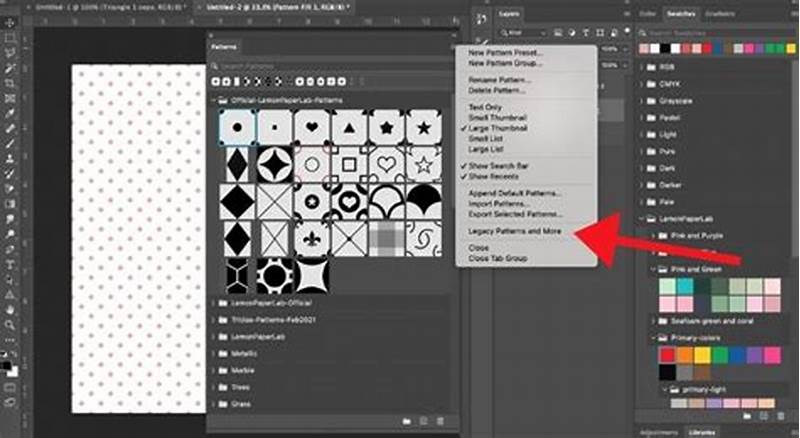
Task: Click the Search Patterns input field
Action: pos(332,66)
